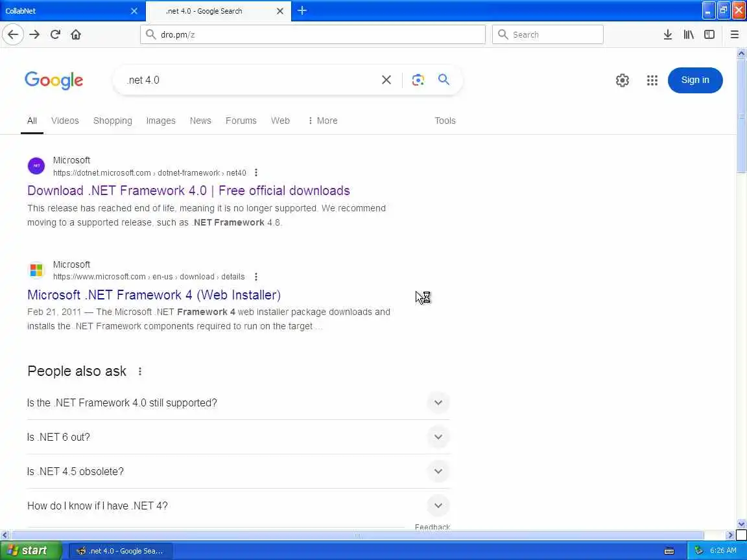Reload the current page

55,34
